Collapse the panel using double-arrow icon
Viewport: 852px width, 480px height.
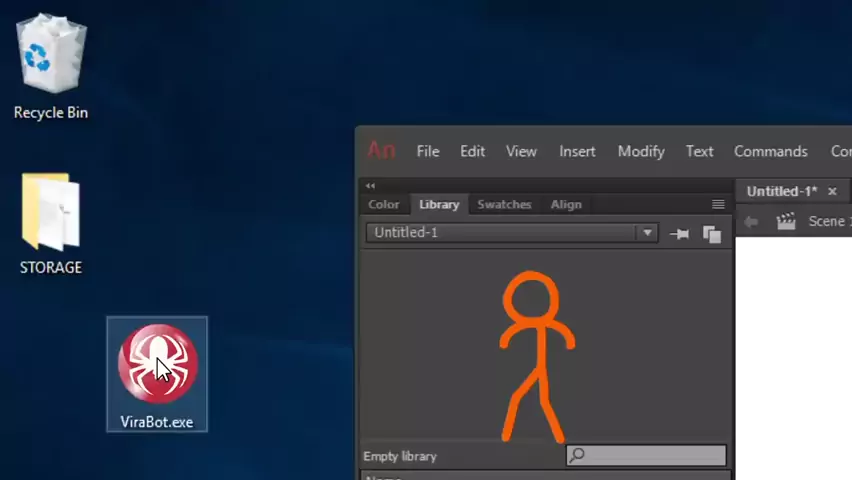click(x=370, y=185)
